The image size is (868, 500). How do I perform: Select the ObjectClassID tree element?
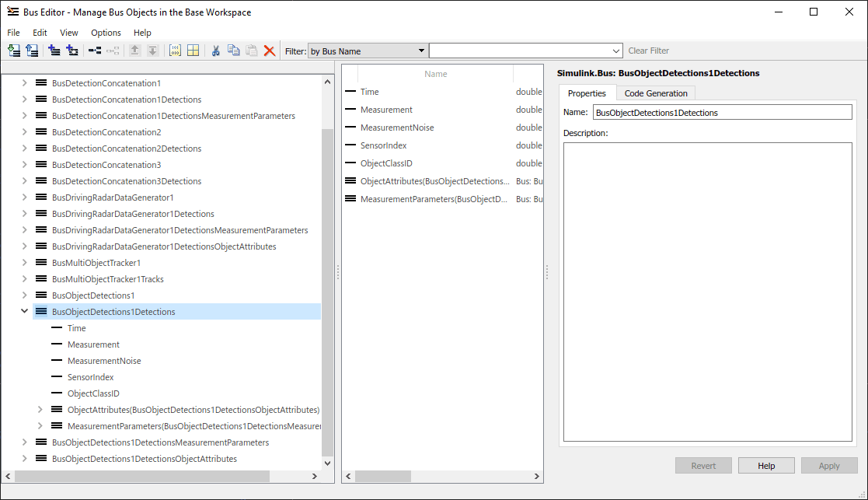tap(93, 393)
